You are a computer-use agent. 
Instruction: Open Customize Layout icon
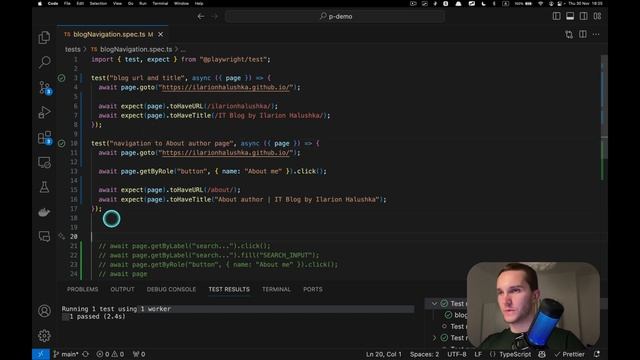pos(597,16)
